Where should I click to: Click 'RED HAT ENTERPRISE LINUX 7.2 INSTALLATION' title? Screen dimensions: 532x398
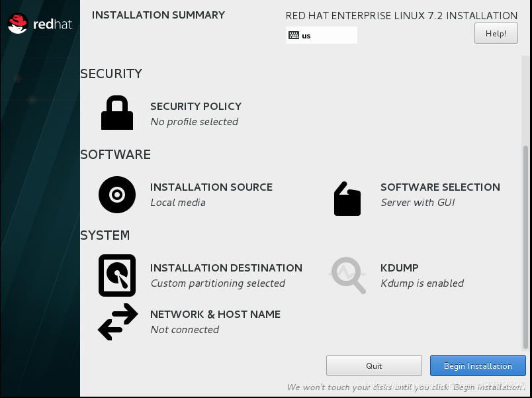(x=402, y=16)
